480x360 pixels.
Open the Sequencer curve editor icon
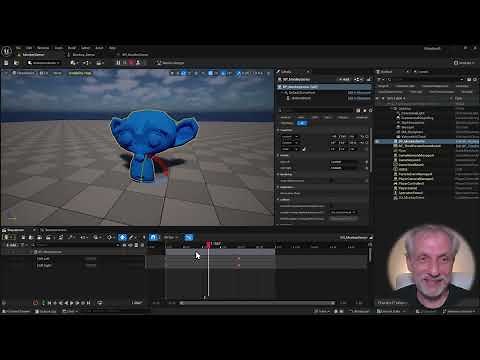point(189,237)
